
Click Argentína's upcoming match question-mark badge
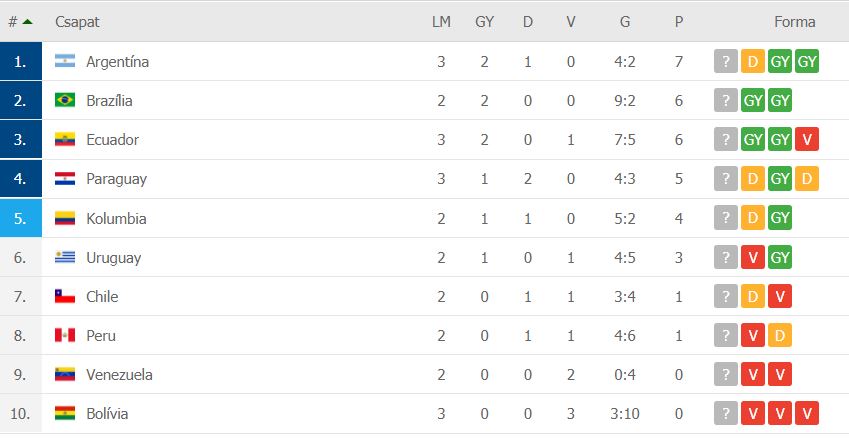(x=726, y=61)
